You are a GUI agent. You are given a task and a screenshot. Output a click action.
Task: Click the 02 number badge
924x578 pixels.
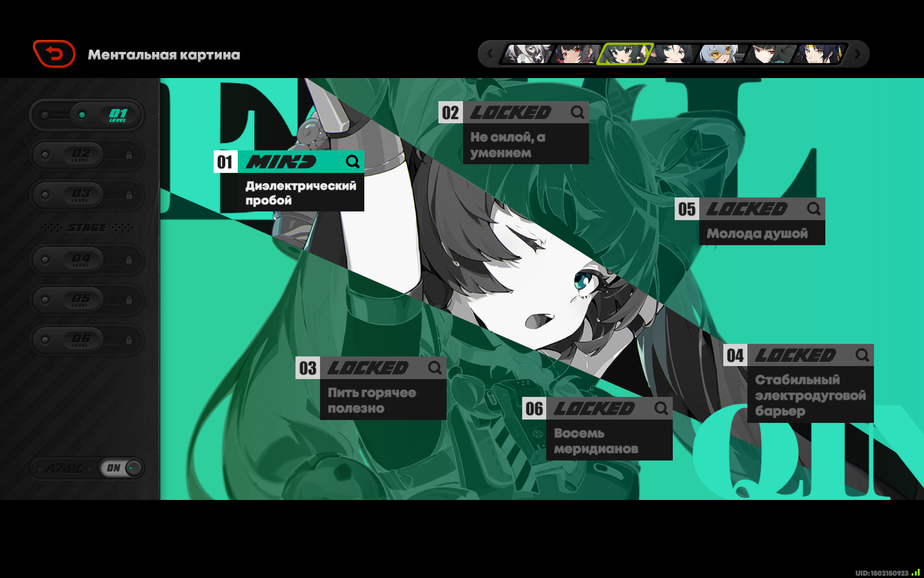[x=450, y=112]
